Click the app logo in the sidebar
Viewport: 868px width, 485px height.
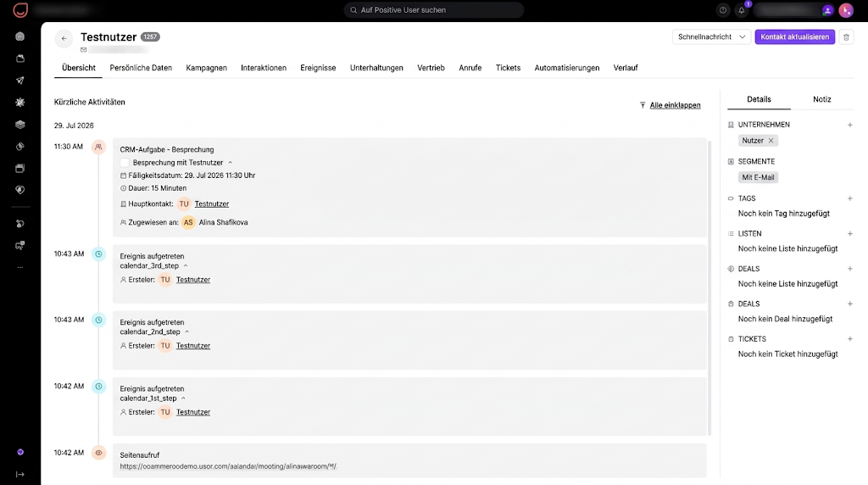click(x=20, y=10)
